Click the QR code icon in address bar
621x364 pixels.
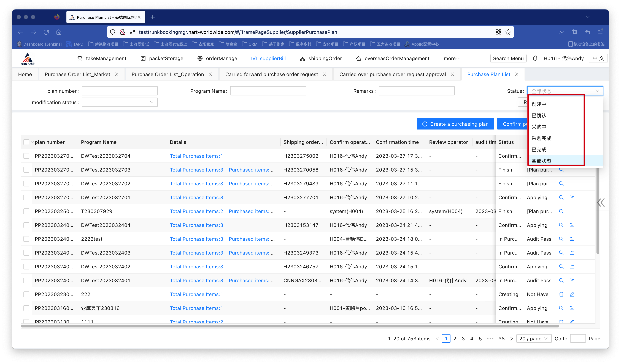[x=498, y=32]
